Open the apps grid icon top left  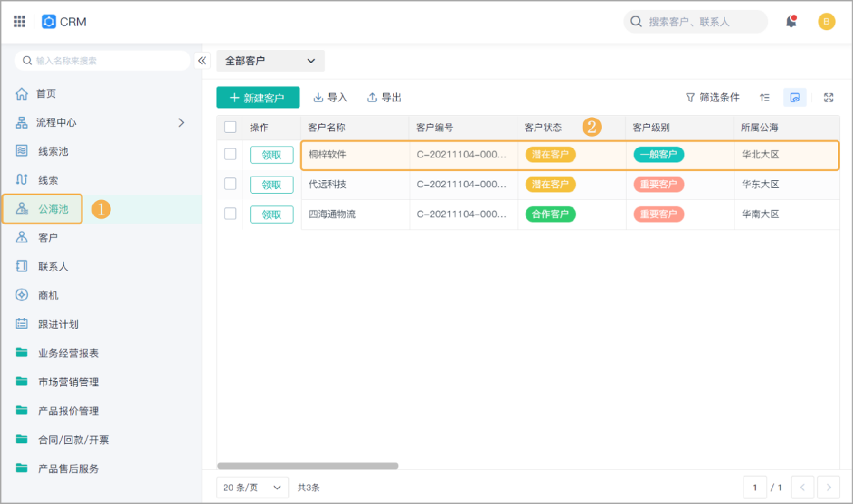(19, 21)
